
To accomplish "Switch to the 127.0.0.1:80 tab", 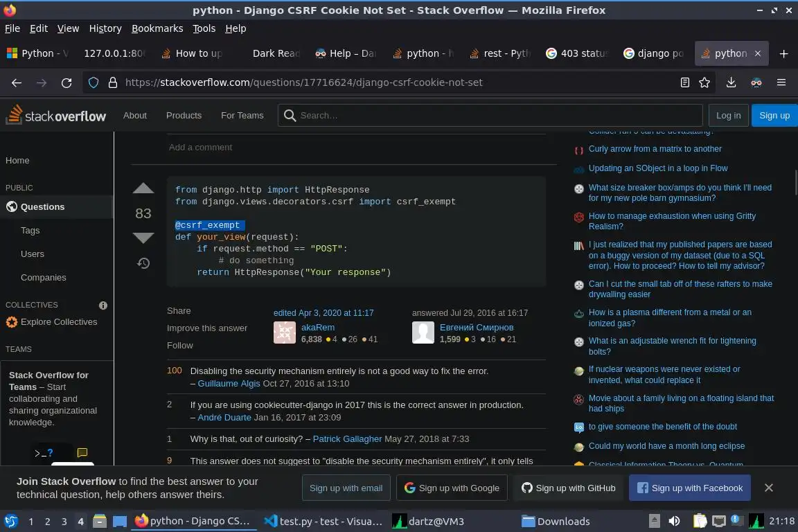I will pyautogui.click(x=114, y=53).
